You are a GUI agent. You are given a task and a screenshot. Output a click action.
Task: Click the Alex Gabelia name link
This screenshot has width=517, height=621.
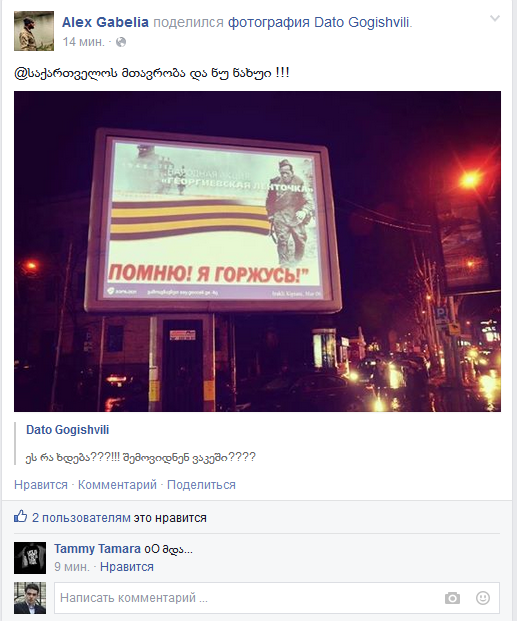pos(105,22)
